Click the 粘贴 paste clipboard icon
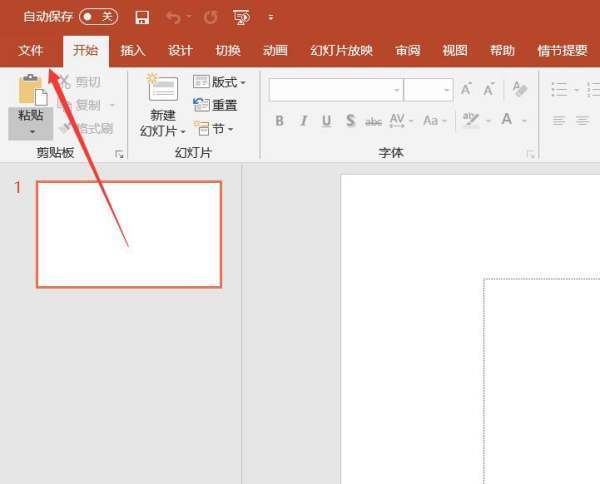Screen dimensions: 600x484 point(31,92)
